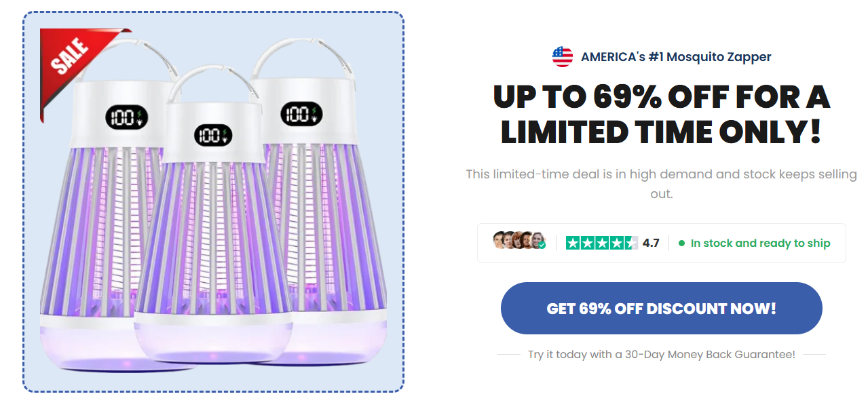
Task: Click the first customer avatar photo
Action: (500, 241)
